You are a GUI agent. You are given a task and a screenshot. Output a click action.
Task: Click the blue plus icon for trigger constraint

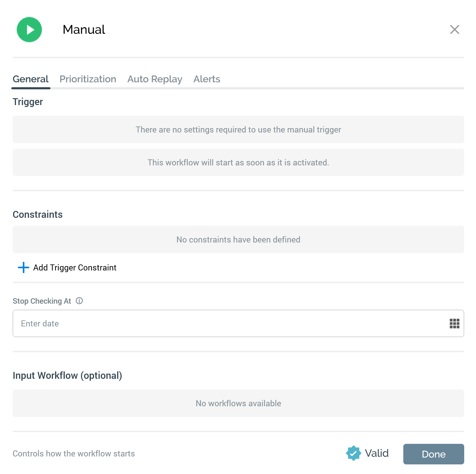[24, 267]
